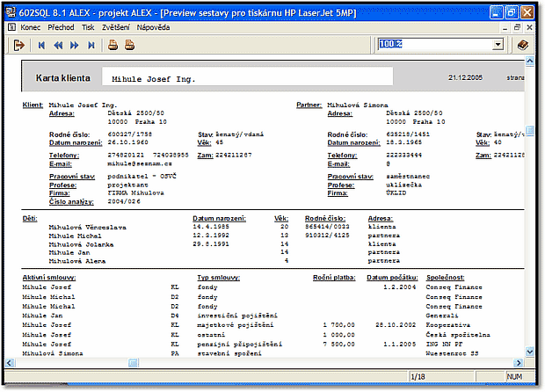Open the Konec menu
This screenshot has height=392, width=545.
click(31, 27)
